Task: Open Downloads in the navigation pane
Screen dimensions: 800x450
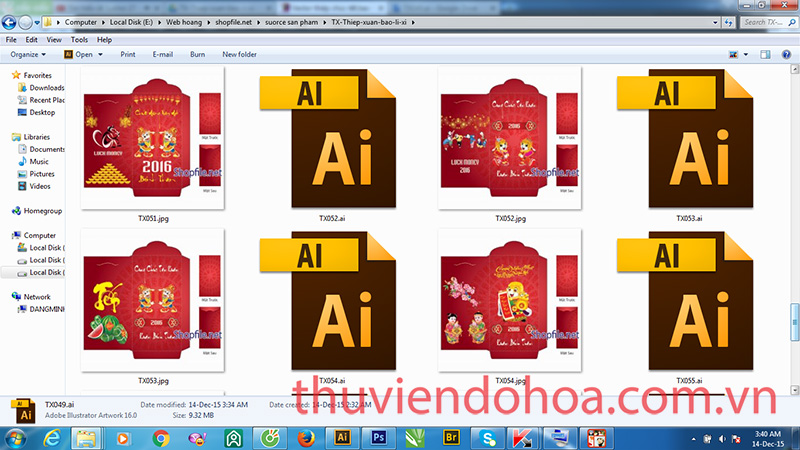Action: click(41, 88)
